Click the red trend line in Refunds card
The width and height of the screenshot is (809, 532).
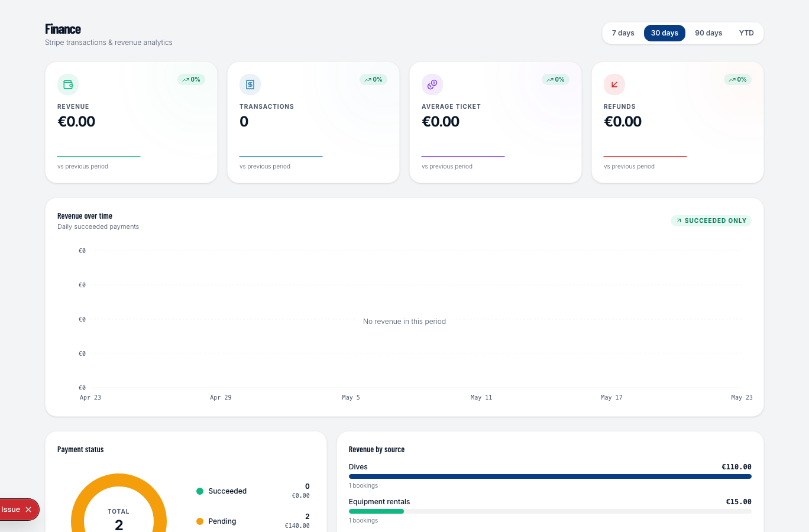[x=645, y=157]
